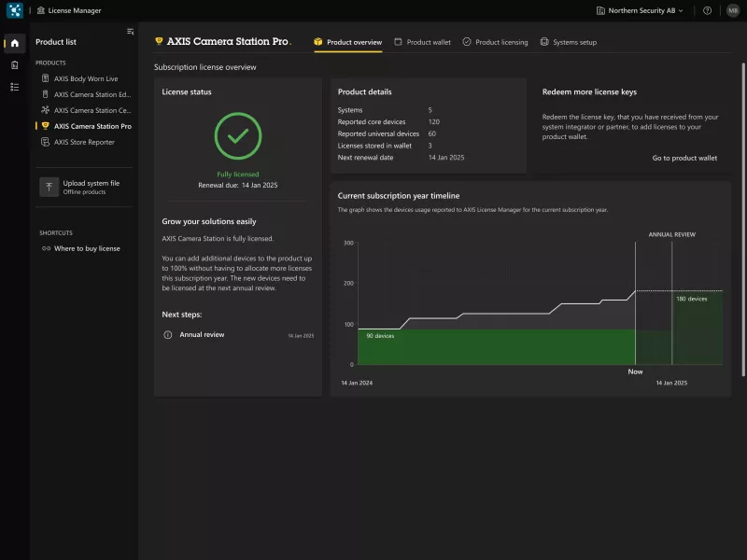Click the help question mark icon
Image resolution: width=747 pixels, height=560 pixels.
click(x=708, y=10)
